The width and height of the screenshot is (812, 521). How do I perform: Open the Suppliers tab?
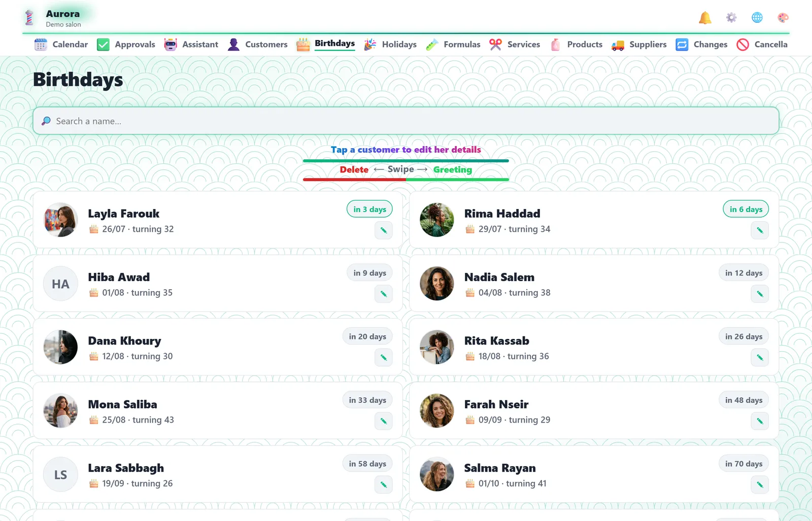coord(639,45)
